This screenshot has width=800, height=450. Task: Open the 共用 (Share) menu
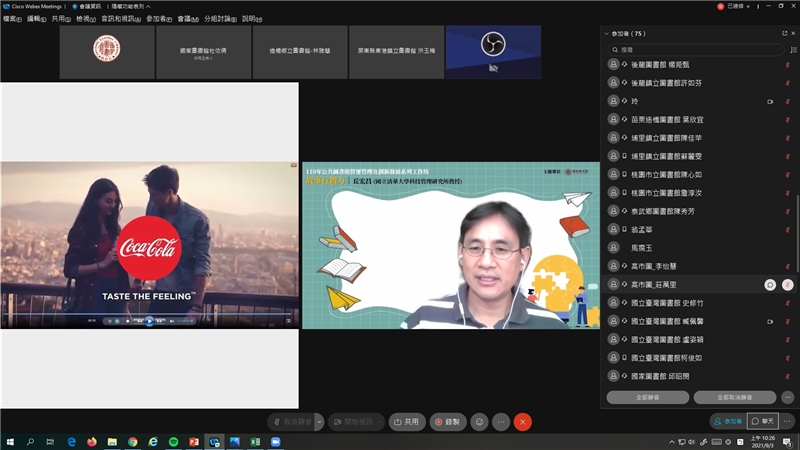coord(61,19)
